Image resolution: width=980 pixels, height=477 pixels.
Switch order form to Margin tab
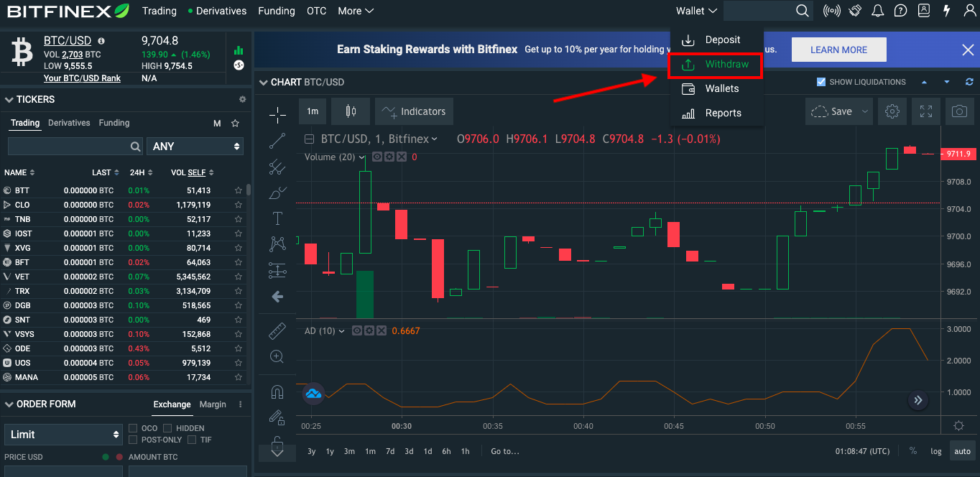[x=213, y=404]
